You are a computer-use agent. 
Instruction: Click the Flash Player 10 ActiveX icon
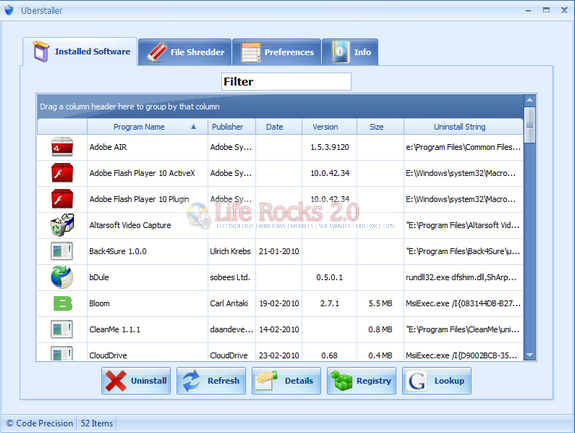62,173
